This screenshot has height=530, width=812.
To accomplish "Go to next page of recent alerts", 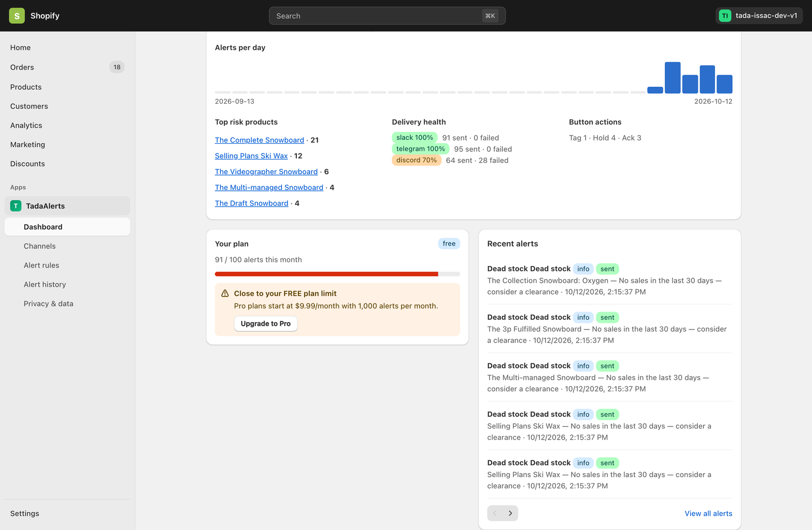I will [510, 513].
